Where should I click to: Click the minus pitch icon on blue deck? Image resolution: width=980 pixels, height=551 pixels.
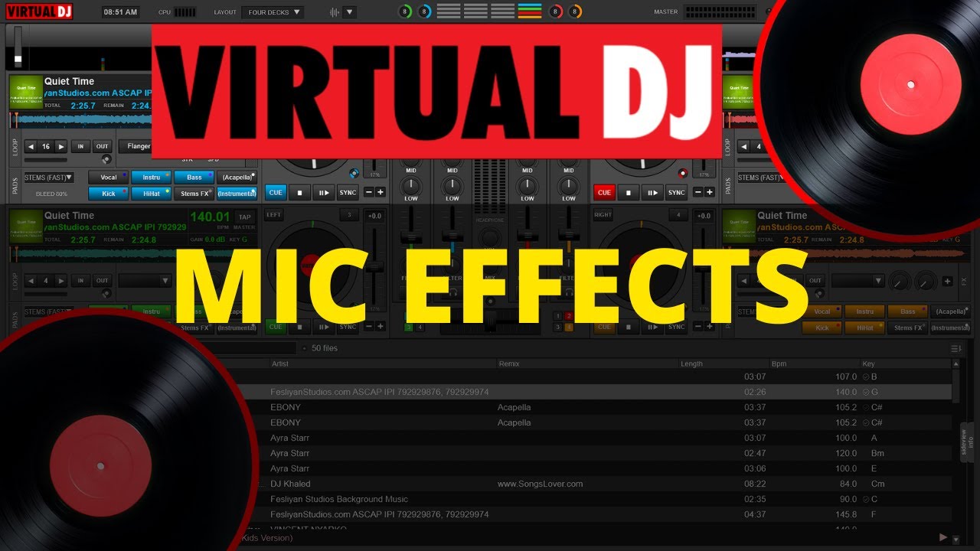click(x=368, y=193)
